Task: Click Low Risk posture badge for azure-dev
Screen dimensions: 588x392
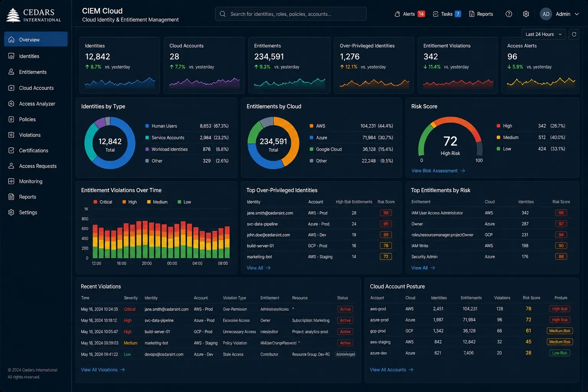Action: (x=560, y=353)
